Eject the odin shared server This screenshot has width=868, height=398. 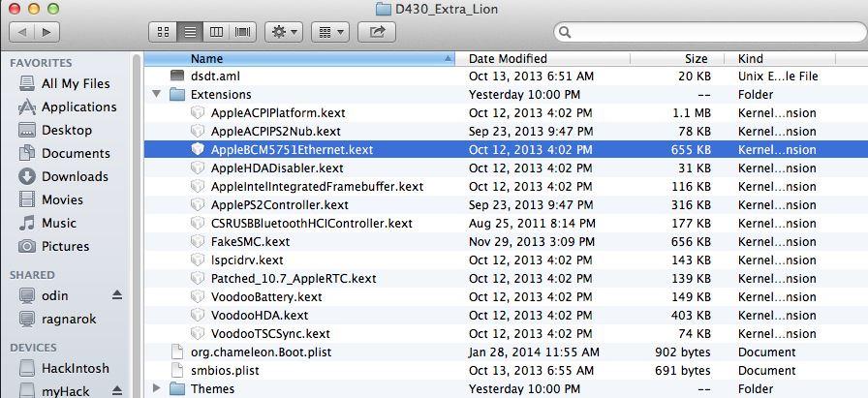coord(117,295)
